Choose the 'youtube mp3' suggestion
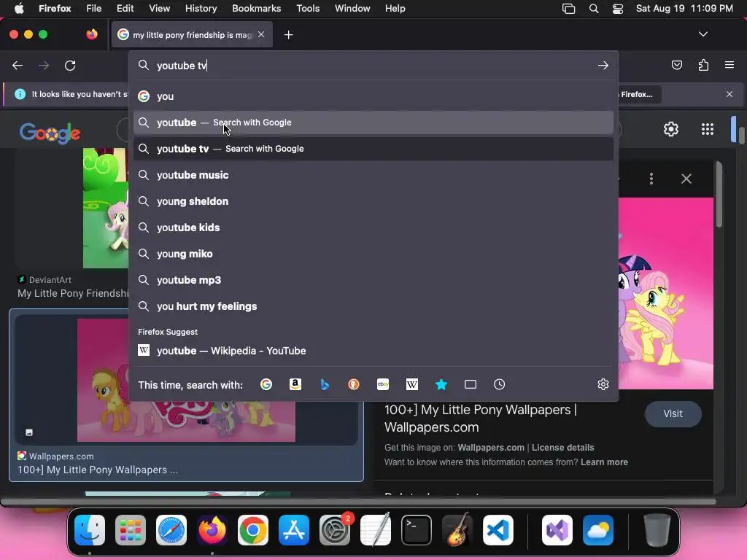 (373, 280)
